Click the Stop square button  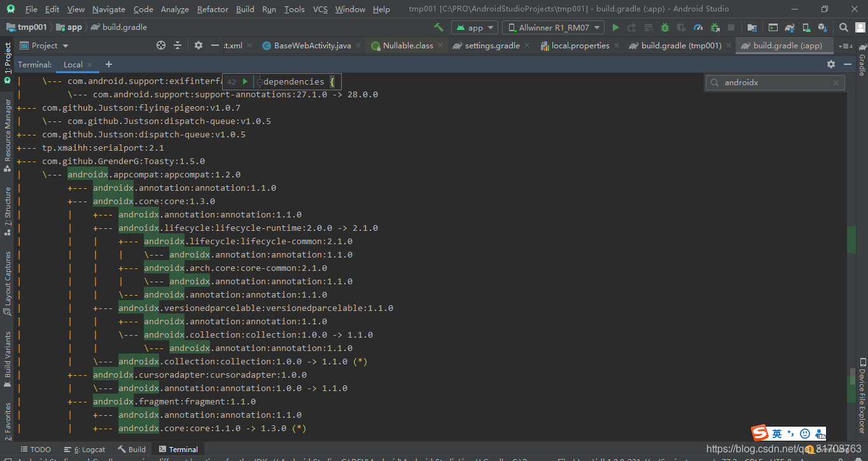click(x=731, y=27)
